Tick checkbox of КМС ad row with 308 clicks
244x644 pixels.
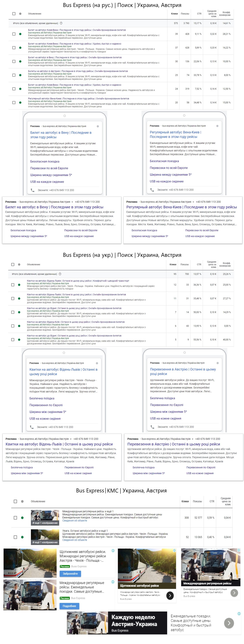click(x=15, y=518)
